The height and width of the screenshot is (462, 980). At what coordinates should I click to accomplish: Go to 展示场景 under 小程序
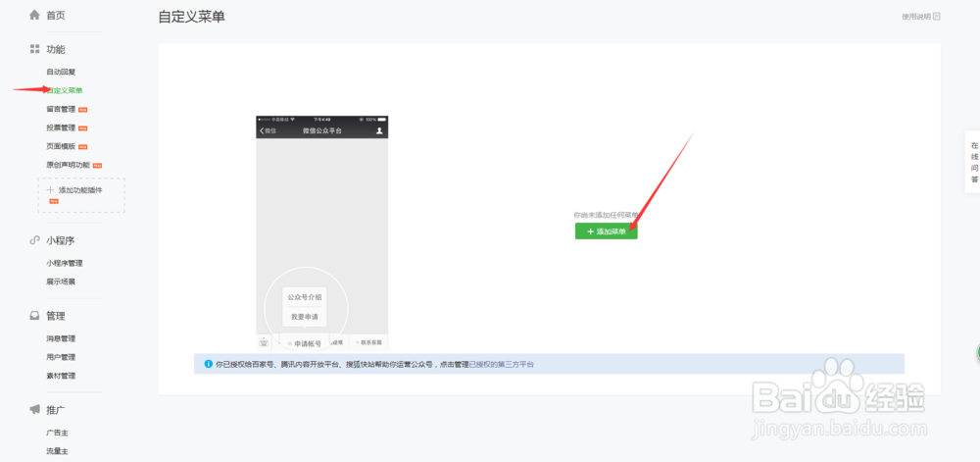click(x=61, y=282)
